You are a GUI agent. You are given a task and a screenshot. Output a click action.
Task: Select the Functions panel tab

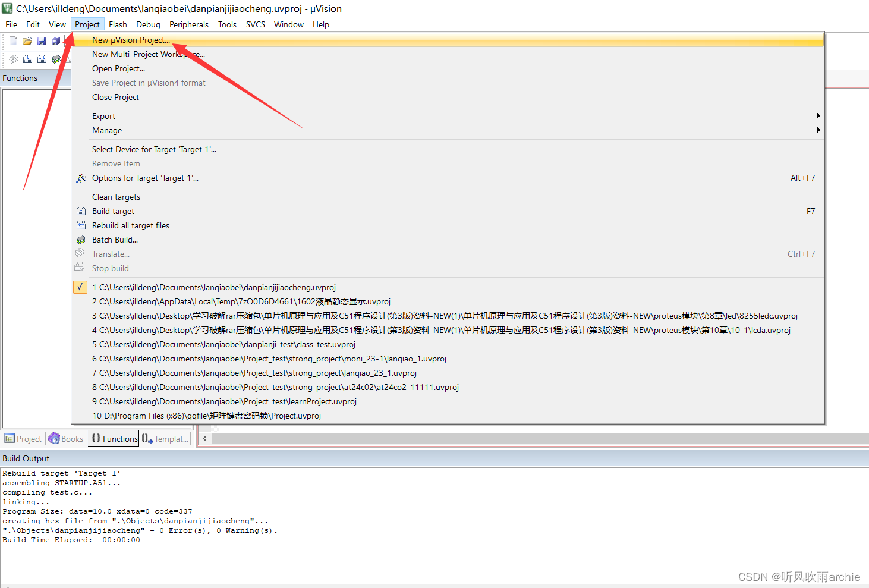coord(114,439)
